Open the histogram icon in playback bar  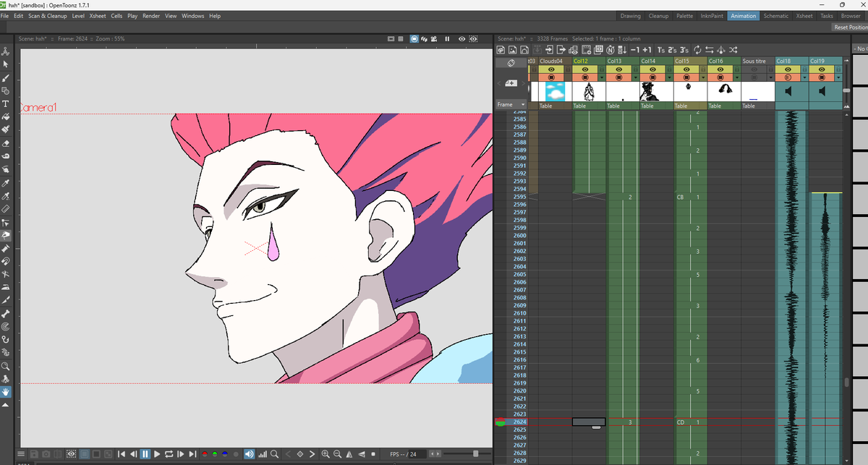pyautogui.click(x=263, y=454)
